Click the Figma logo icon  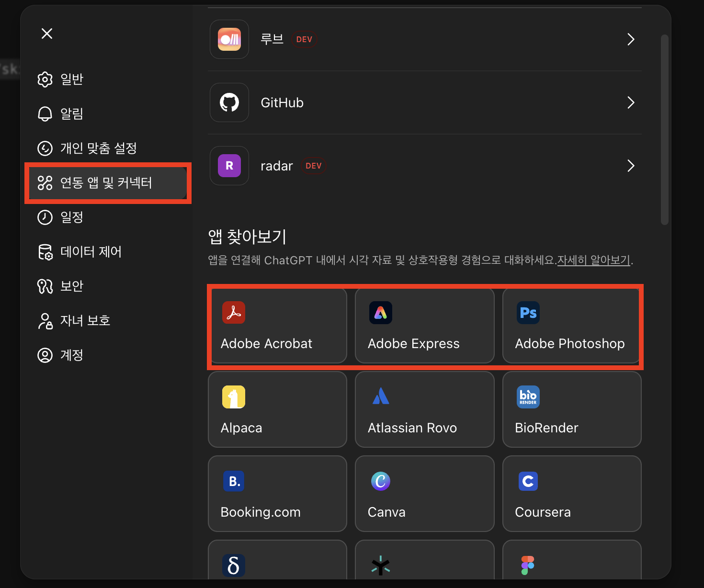click(x=528, y=565)
